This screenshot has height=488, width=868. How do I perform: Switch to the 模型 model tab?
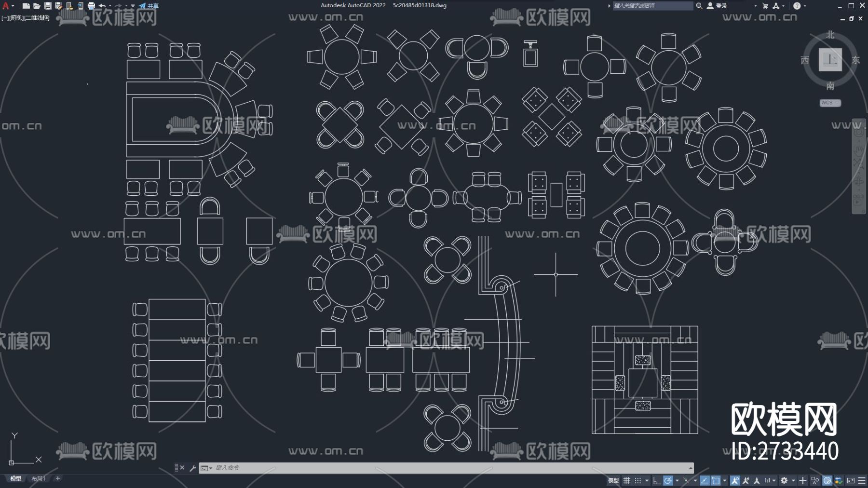coord(16,478)
